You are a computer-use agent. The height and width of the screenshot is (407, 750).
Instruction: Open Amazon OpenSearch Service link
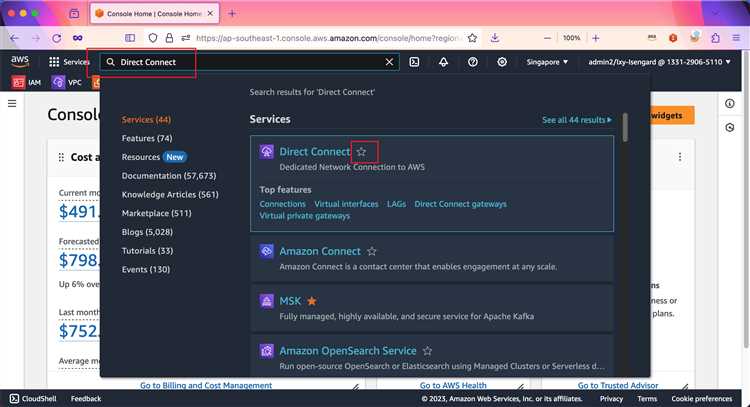(x=348, y=351)
